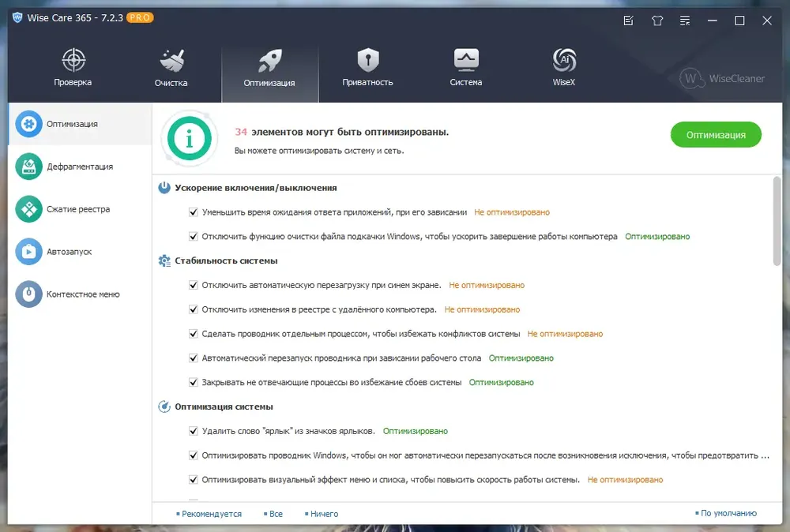
Task: Open the main menu list icon in title bar
Action: [x=685, y=21]
